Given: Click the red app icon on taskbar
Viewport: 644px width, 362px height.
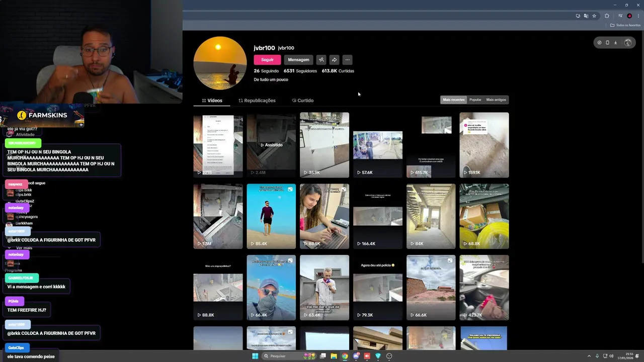Looking at the screenshot, I should [x=367, y=356].
